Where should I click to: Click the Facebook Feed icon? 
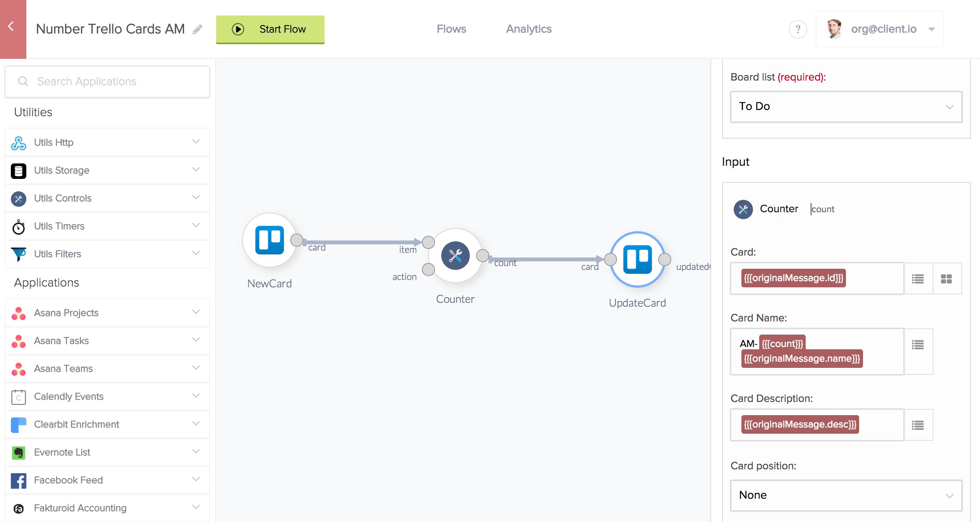19,481
